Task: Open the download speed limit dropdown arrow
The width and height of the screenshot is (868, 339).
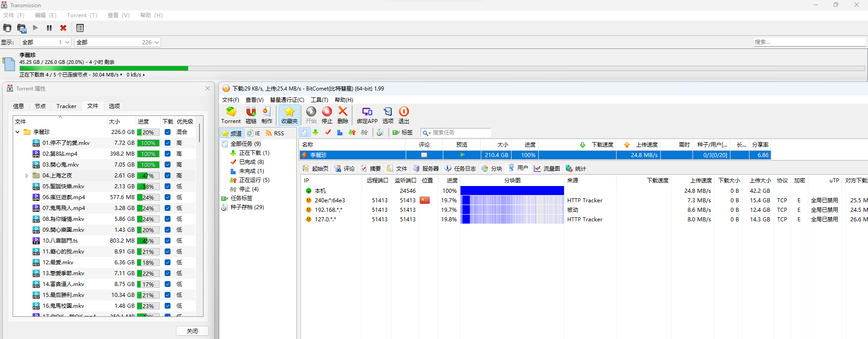Action: tap(121, 75)
